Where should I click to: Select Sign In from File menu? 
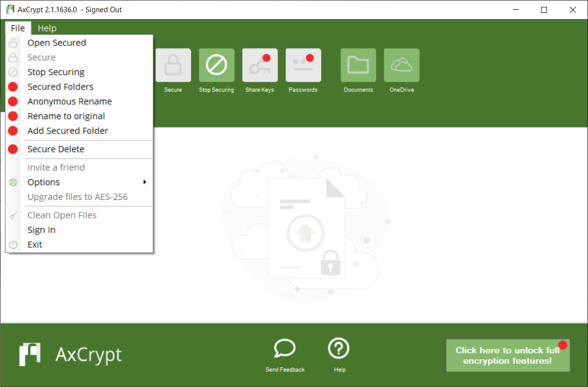click(80, 230)
